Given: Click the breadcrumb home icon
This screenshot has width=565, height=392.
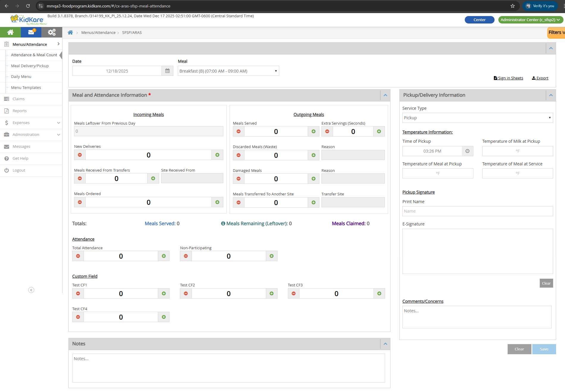Looking at the screenshot, I should (x=70, y=32).
